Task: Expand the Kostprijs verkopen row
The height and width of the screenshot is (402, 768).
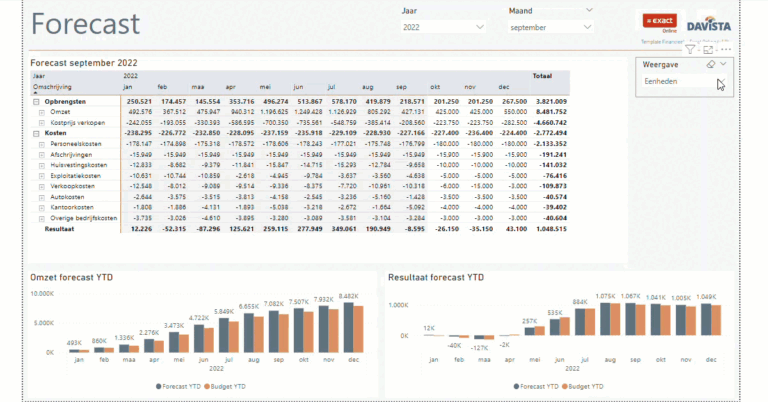Action: (42, 123)
